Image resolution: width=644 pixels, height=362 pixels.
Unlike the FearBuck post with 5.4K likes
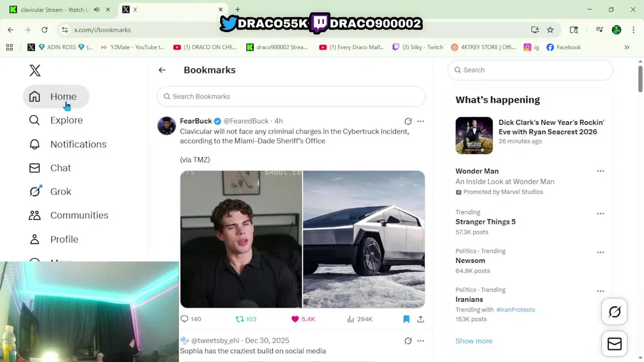tap(295, 319)
